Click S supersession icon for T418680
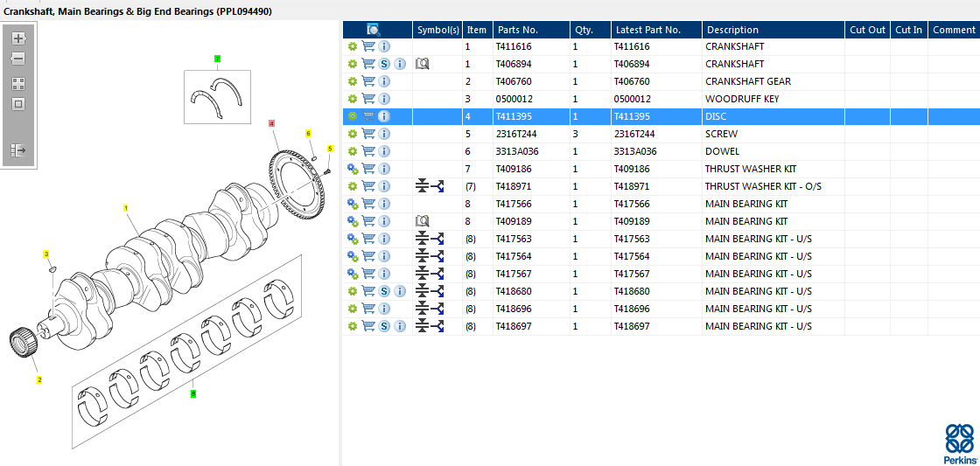 (384, 291)
